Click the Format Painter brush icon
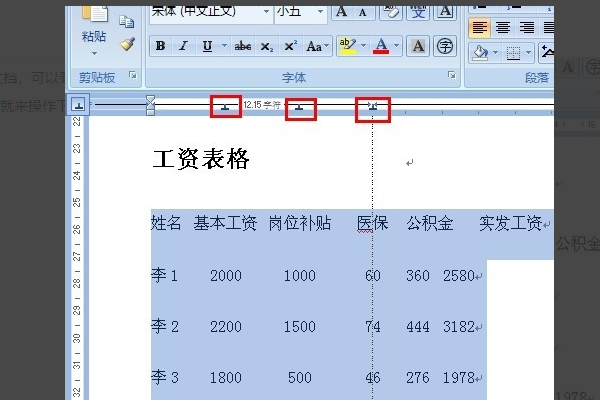The image size is (600, 400). (x=127, y=44)
